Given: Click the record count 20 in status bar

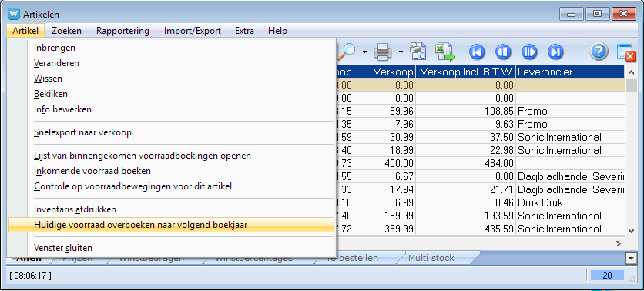Looking at the screenshot, I should tap(607, 276).
